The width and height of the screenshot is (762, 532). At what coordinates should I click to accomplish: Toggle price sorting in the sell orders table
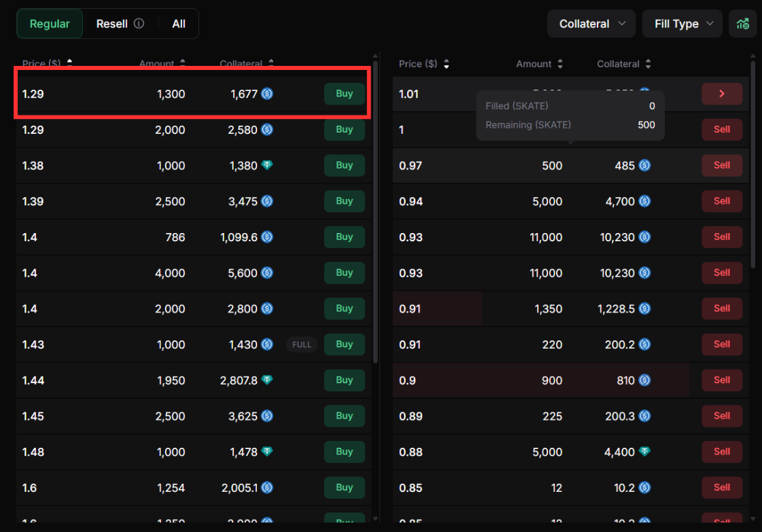coord(446,64)
